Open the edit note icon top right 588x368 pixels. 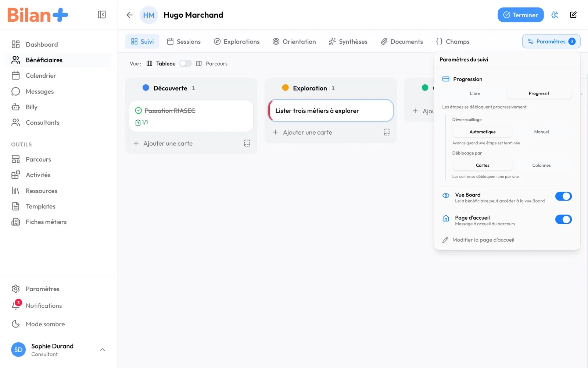573,15
